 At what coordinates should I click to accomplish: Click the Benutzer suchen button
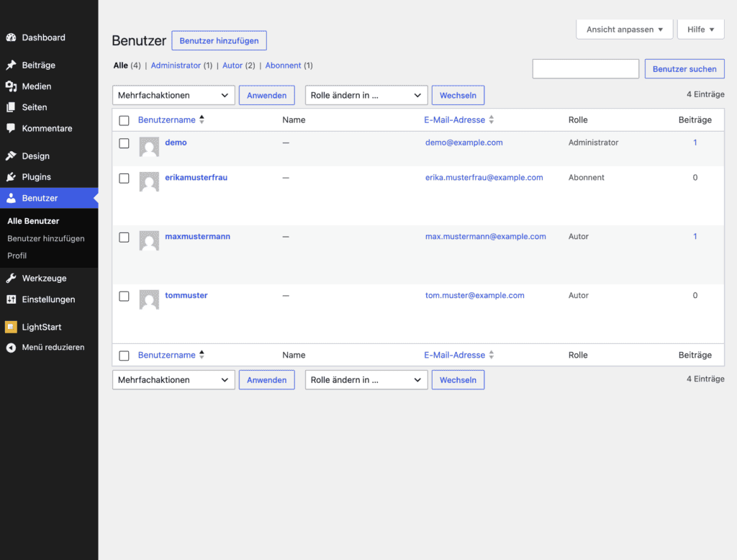point(684,68)
